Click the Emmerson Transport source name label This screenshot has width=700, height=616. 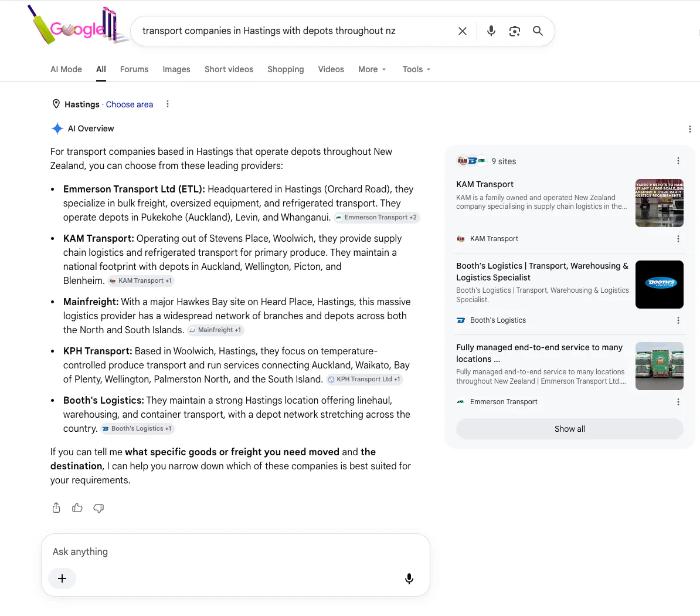click(x=504, y=402)
